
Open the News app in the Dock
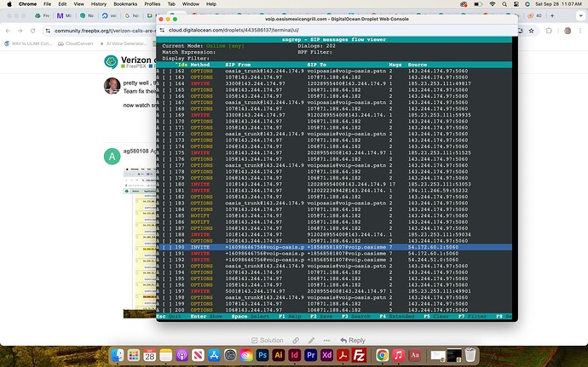198,354
